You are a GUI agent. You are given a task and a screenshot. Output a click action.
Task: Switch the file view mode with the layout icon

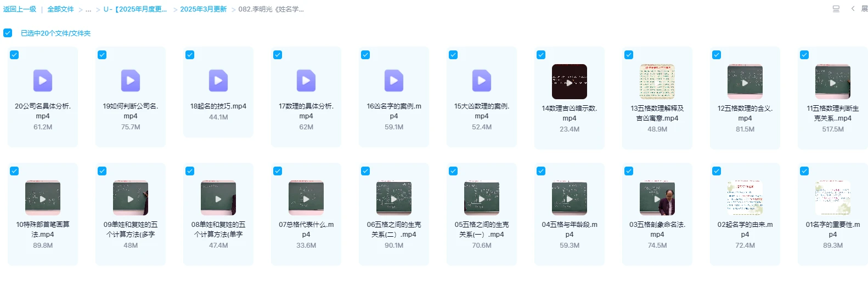[836, 9]
